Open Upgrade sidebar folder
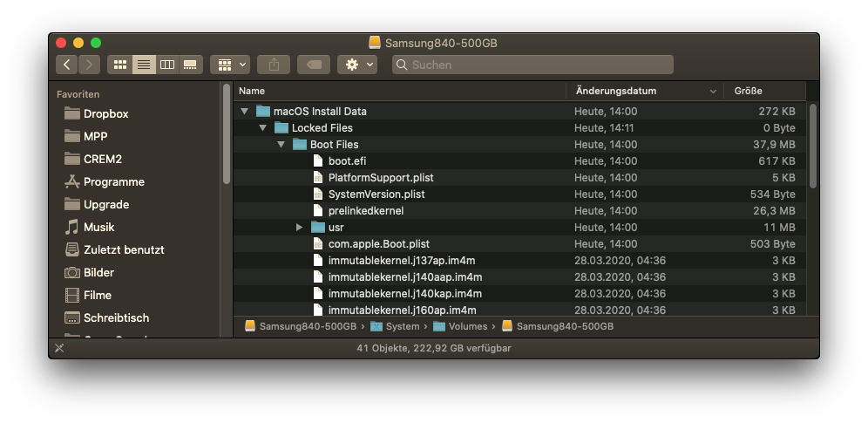Screen dimensions: 868x423 (97, 205)
